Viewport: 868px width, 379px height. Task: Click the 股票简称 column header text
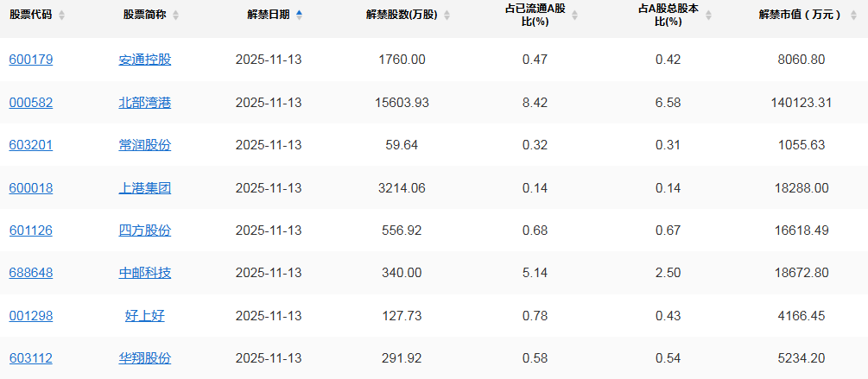[145, 15]
